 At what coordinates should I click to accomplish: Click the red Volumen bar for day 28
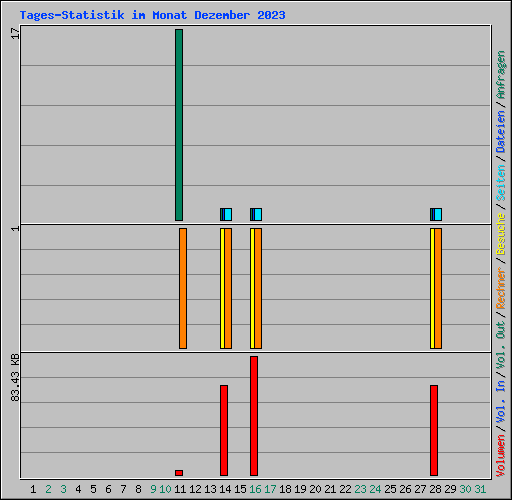tap(434, 430)
